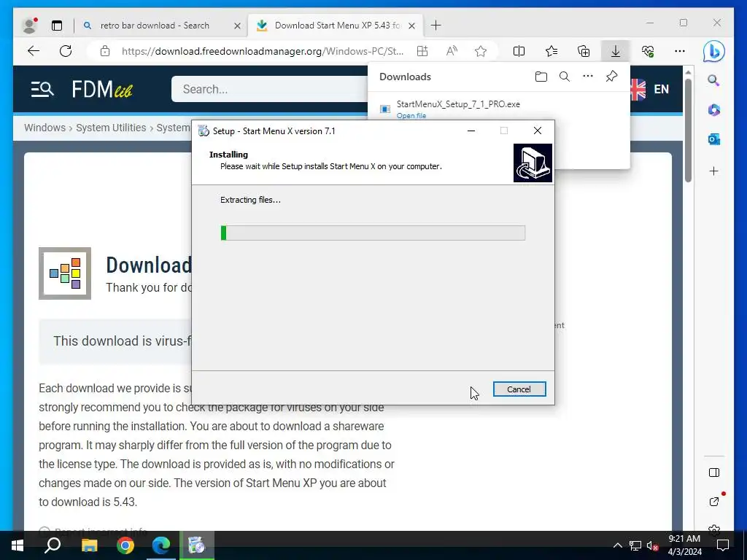This screenshot has height=560, width=747.
Task: View site information lock icon
Action: [x=105, y=51]
